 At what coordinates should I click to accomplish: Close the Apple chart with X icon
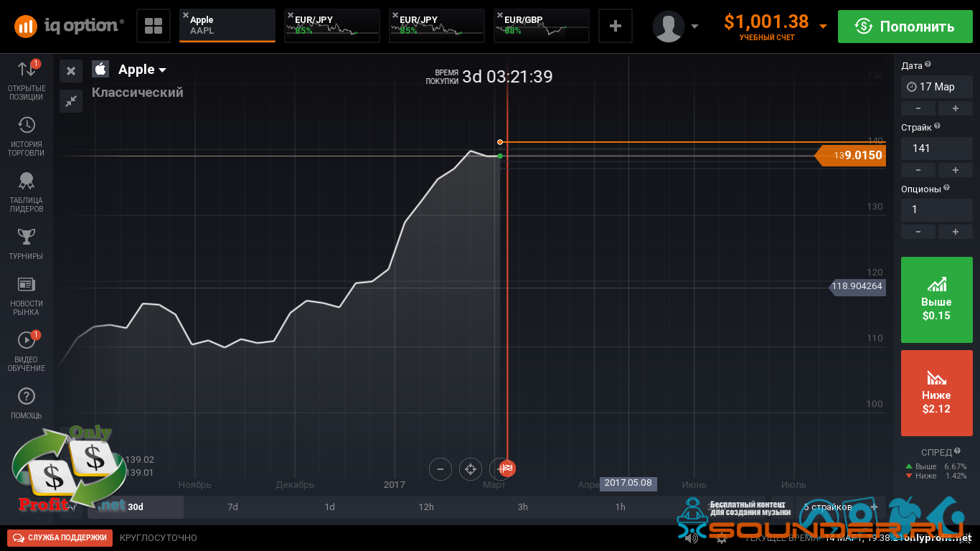[71, 71]
